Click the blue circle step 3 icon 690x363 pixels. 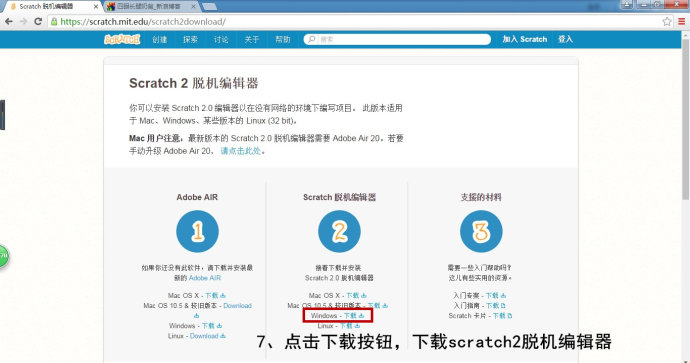point(481,231)
